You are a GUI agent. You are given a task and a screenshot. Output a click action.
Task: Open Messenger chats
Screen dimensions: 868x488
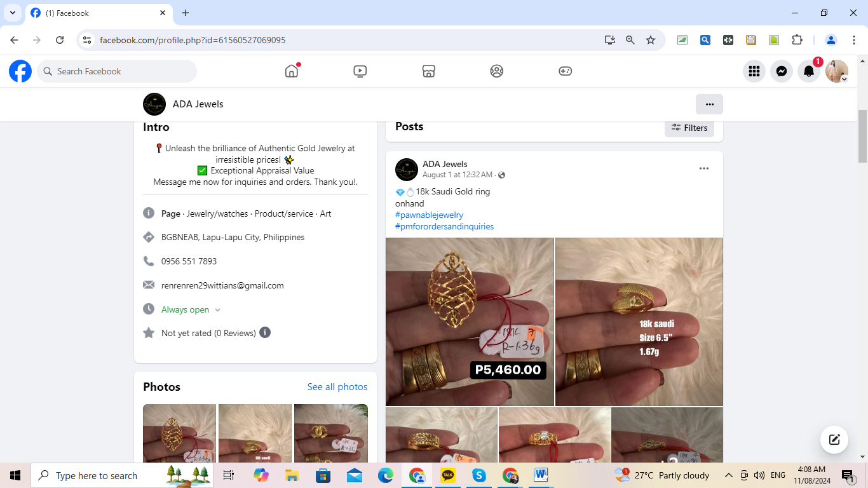coord(782,71)
